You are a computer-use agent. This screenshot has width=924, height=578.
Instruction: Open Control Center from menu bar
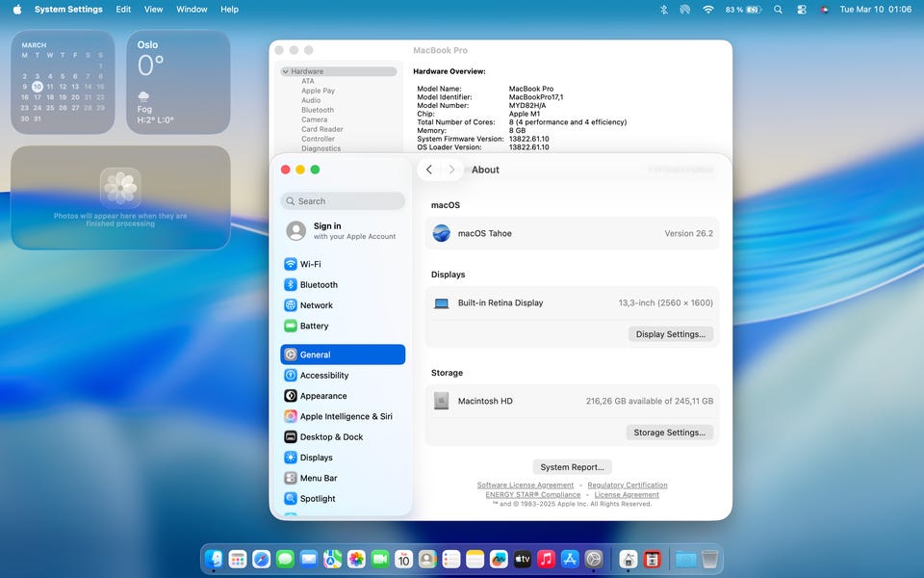(802, 10)
